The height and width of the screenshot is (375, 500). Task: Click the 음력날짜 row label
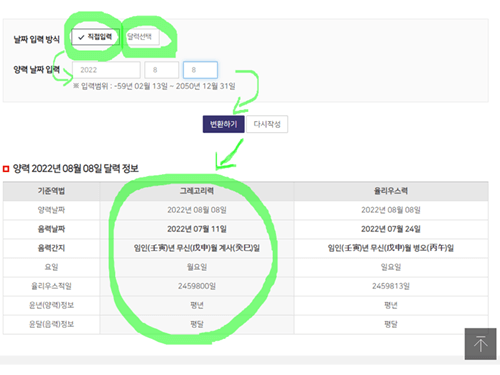tap(51, 229)
